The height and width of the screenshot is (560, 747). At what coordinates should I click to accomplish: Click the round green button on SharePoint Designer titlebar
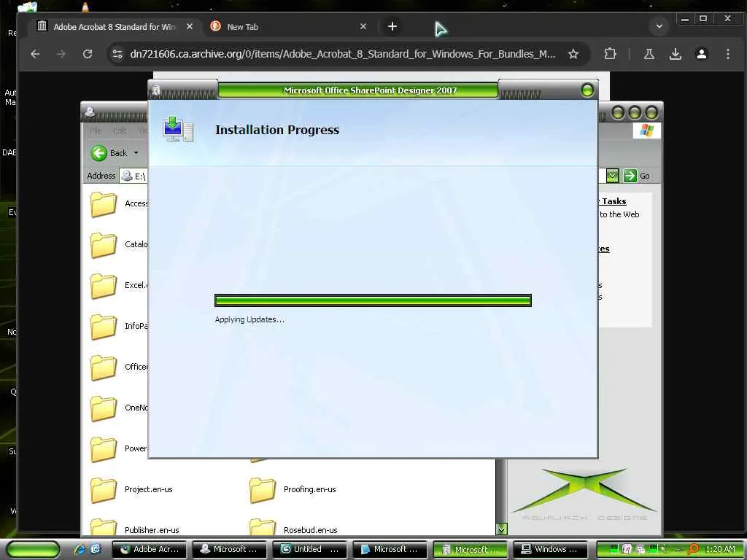[x=587, y=90]
